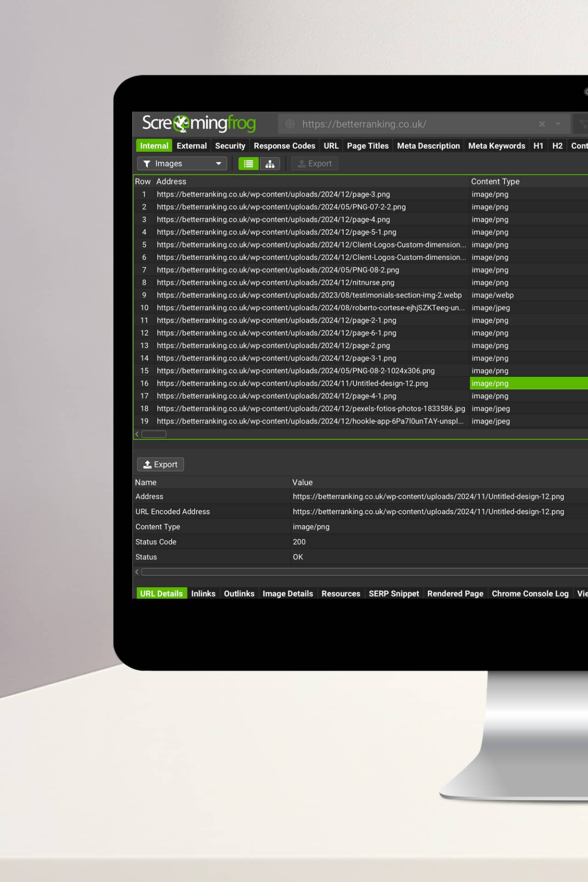Open the SERP Snippet bottom tab
This screenshot has height=882, width=588.
394,594
